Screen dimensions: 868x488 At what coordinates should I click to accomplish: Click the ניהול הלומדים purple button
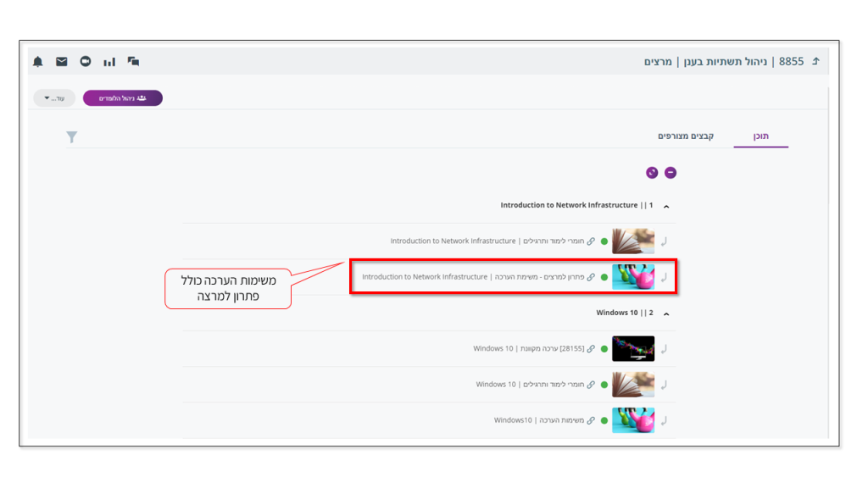coord(123,98)
